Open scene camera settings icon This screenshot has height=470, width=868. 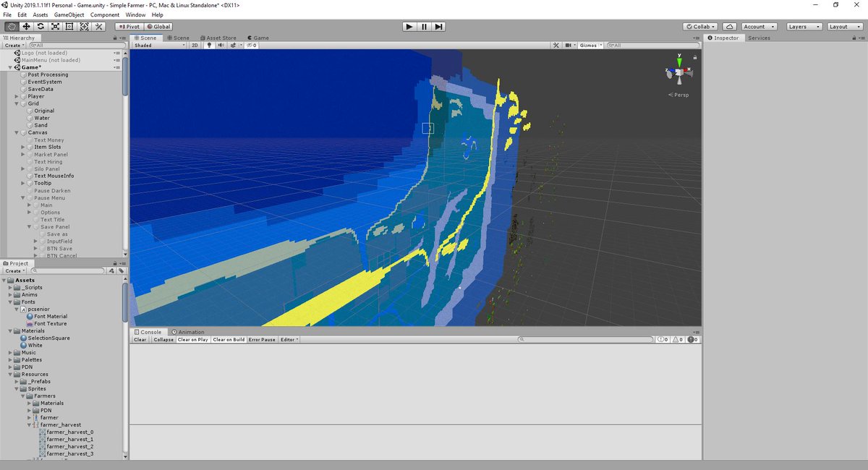click(569, 45)
